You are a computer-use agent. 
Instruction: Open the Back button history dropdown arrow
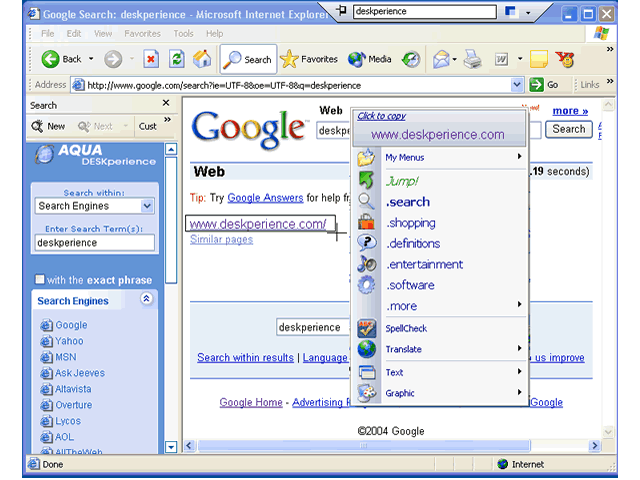click(91, 59)
